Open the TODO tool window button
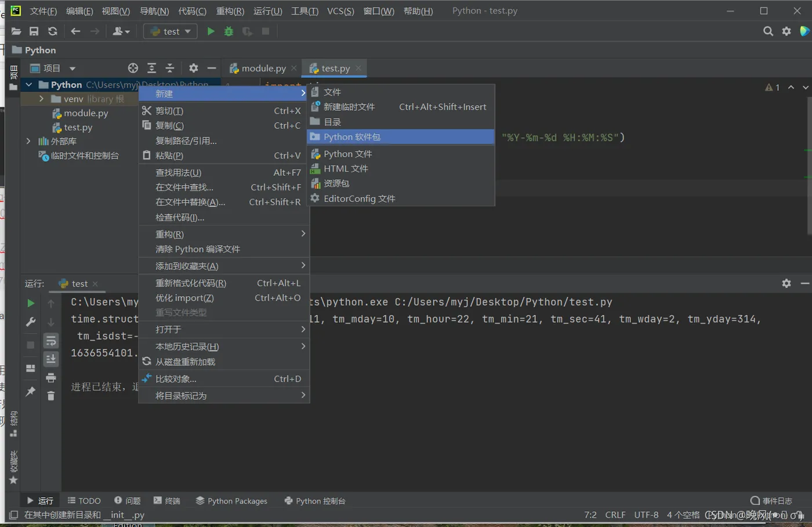The width and height of the screenshot is (812, 527). click(84, 500)
